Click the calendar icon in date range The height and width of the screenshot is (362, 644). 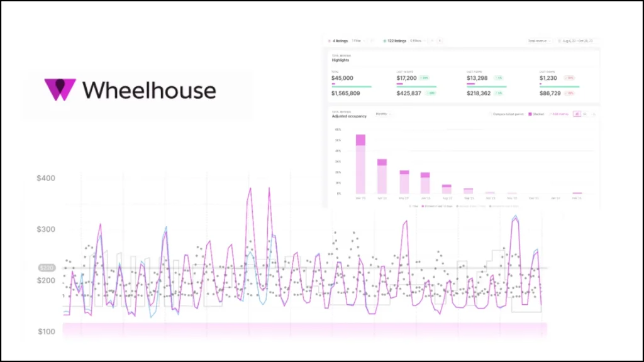click(558, 41)
